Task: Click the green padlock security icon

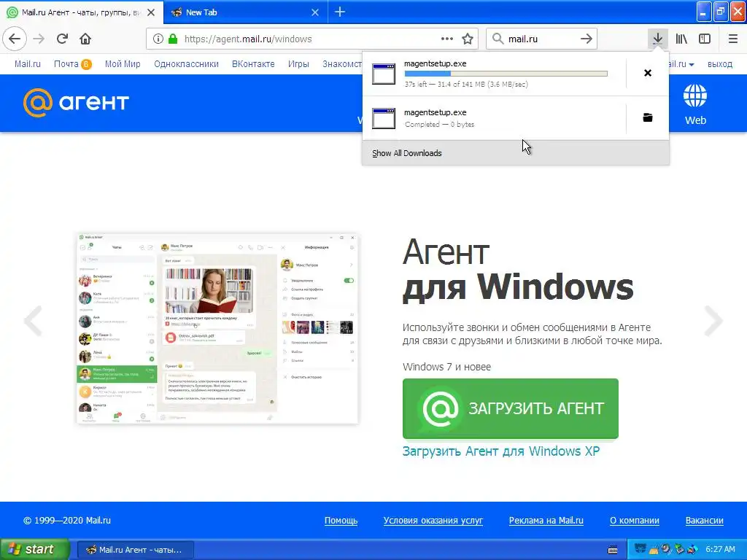Action: [x=172, y=39]
